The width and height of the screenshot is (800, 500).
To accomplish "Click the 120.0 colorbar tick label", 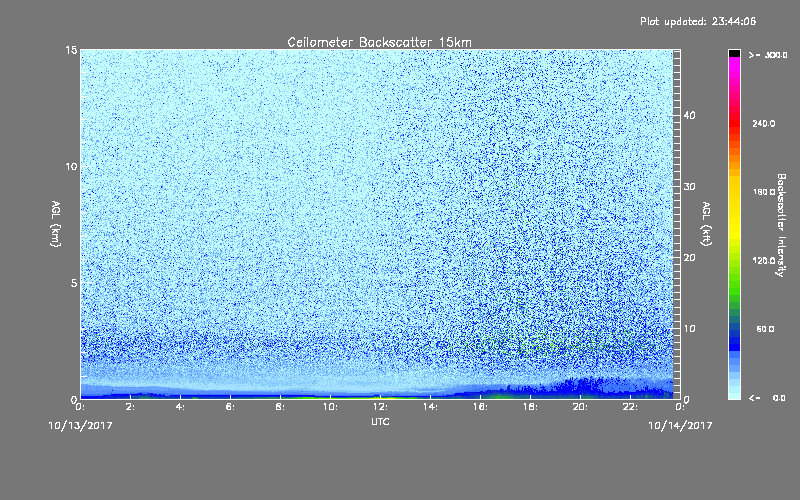I will coord(764,260).
